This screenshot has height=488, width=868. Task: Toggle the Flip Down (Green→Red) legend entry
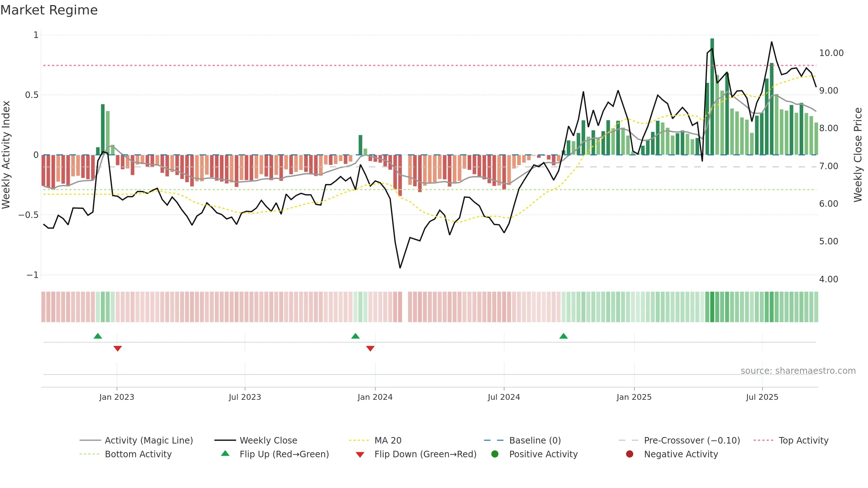(416, 454)
